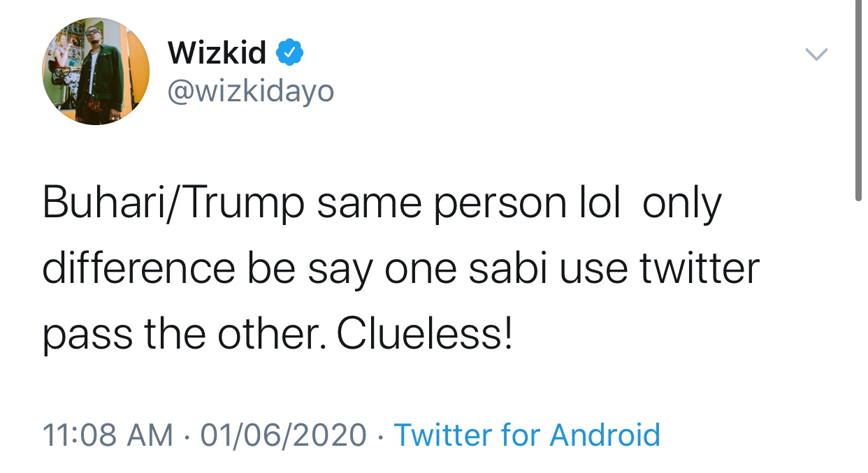Open Wizkid's profile picture
The height and width of the screenshot is (473, 868).
[x=96, y=71]
